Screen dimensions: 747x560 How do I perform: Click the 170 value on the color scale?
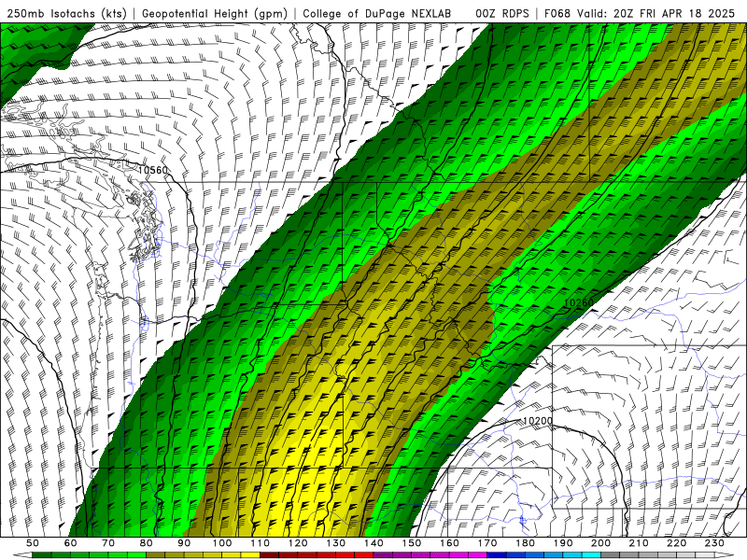click(487, 543)
